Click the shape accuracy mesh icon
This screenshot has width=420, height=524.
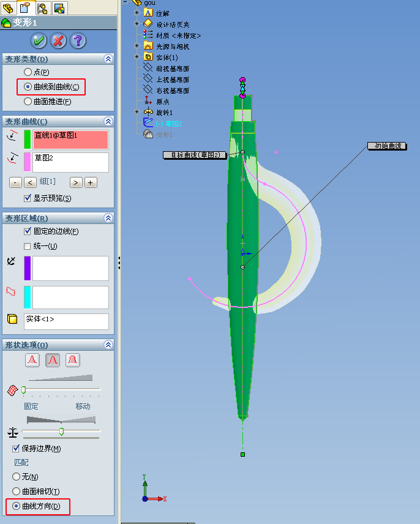(x=12, y=390)
